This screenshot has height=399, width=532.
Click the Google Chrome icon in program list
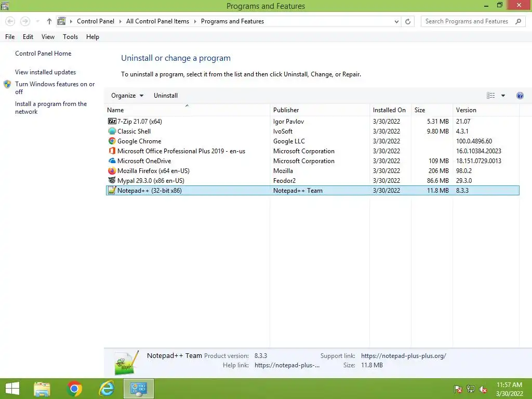112,141
